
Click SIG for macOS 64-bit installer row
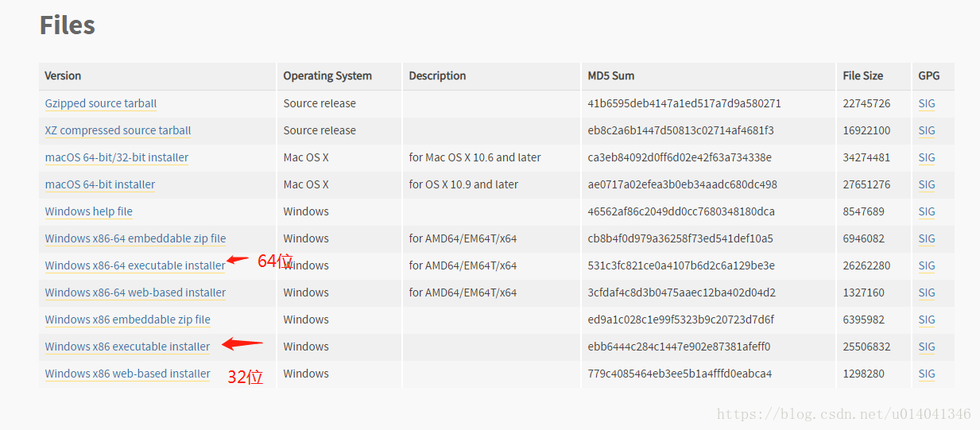tap(927, 184)
